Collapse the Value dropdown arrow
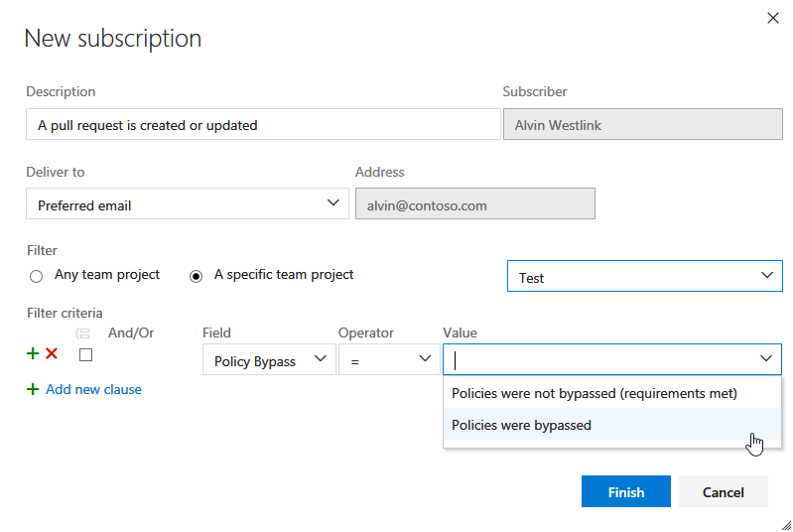This screenshot has height=532, width=793. coord(766,359)
